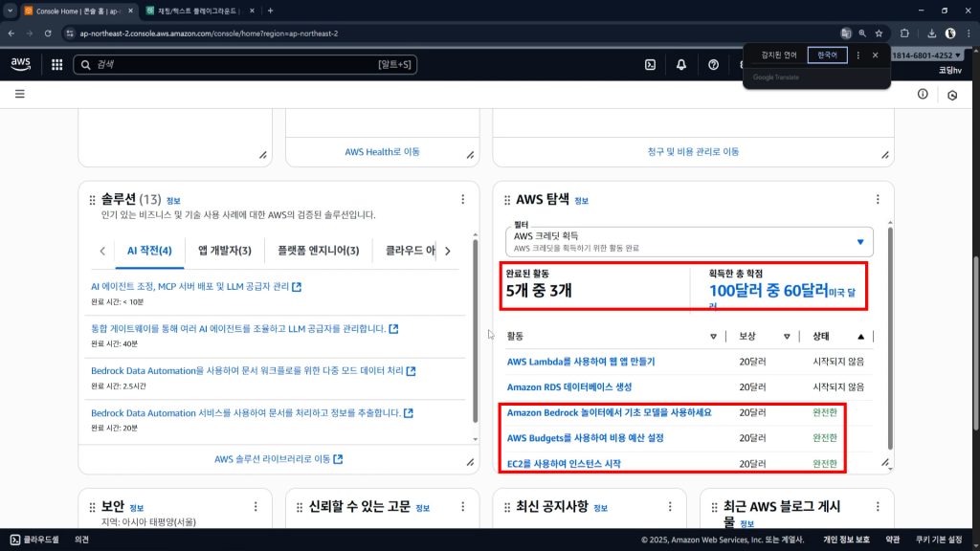Open 쿠키 기본 설정 in the footer
This screenshot has width=980, height=551.
tap(939, 540)
